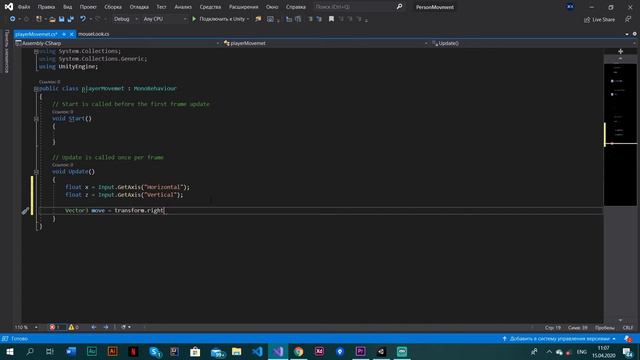Open Premiere Pro from the taskbar

360,351
